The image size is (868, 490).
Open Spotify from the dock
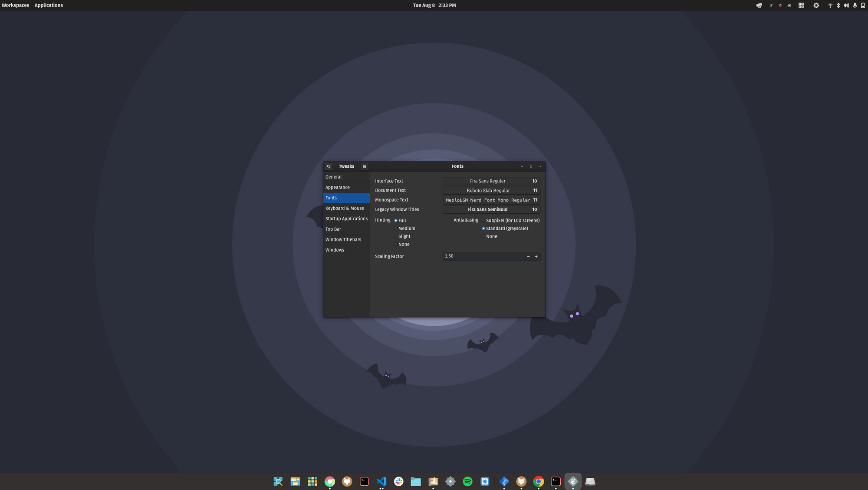[468, 481]
